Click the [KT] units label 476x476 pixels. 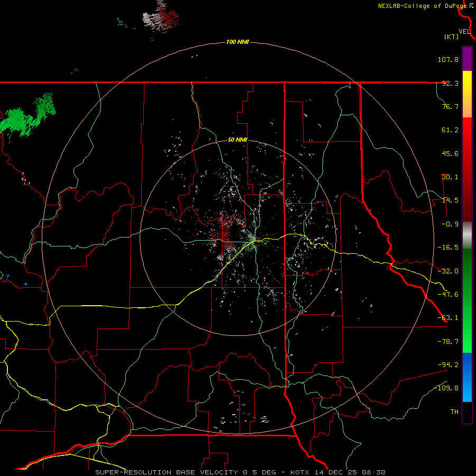(452, 36)
